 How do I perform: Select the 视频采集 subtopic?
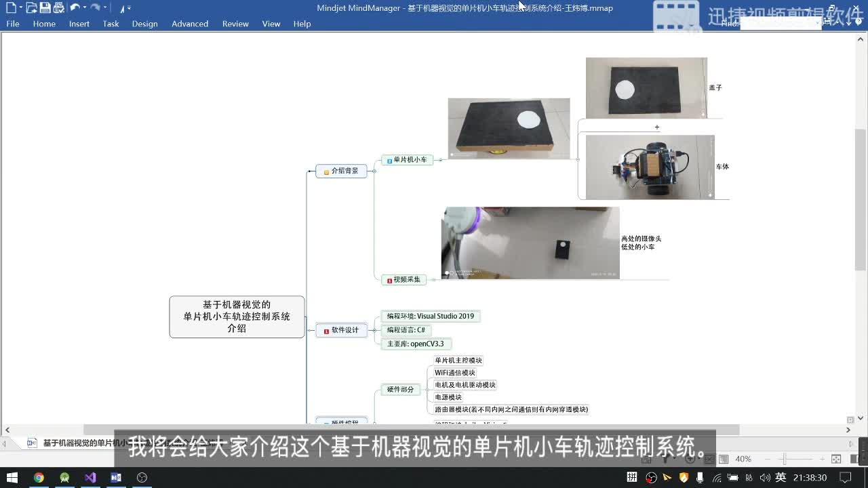pyautogui.click(x=403, y=279)
